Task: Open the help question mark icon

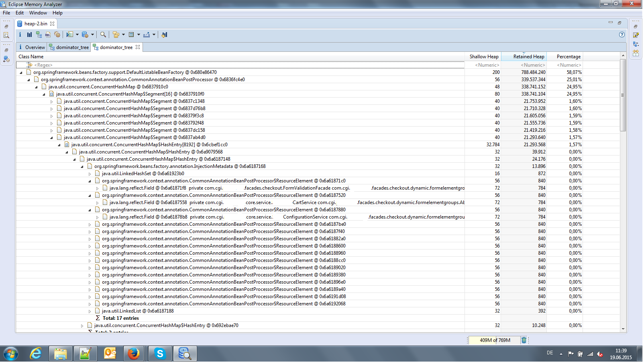Action: [x=622, y=35]
